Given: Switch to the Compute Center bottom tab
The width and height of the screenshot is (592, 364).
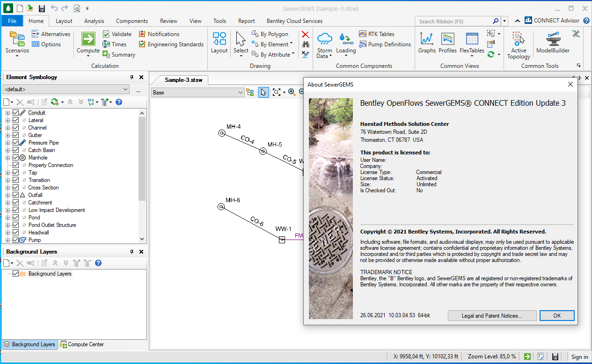Looking at the screenshot, I should pos(81,344).
